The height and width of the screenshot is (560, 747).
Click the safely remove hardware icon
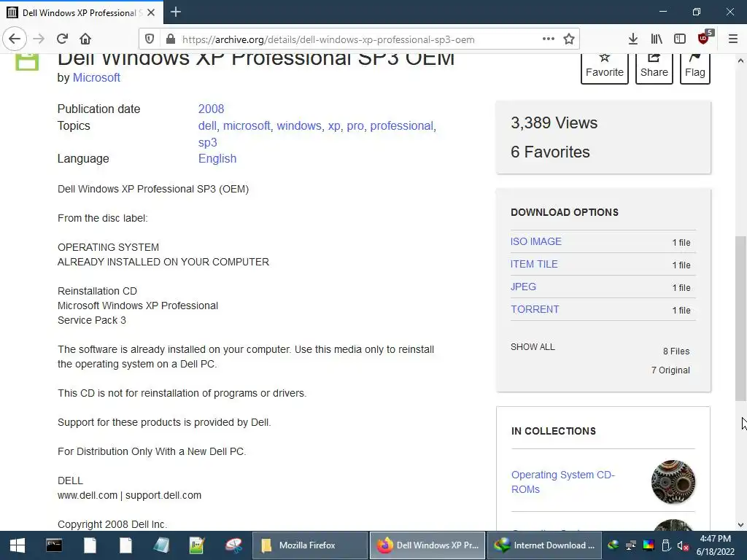click(666, 545)
